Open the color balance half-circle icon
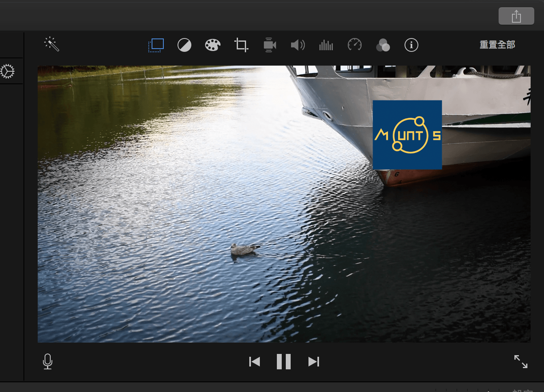Image resolution: width=544 pixels, height=392 pixels. click(x=184, y=45)
